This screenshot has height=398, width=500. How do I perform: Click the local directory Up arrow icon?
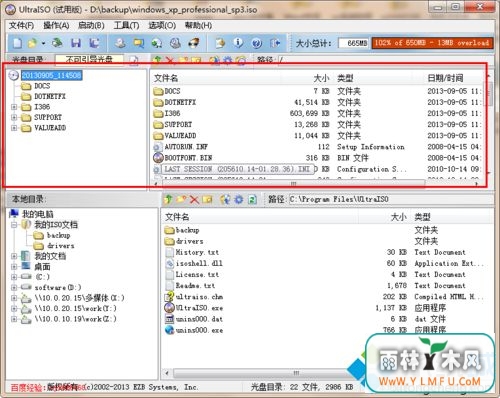pos(168,199)
